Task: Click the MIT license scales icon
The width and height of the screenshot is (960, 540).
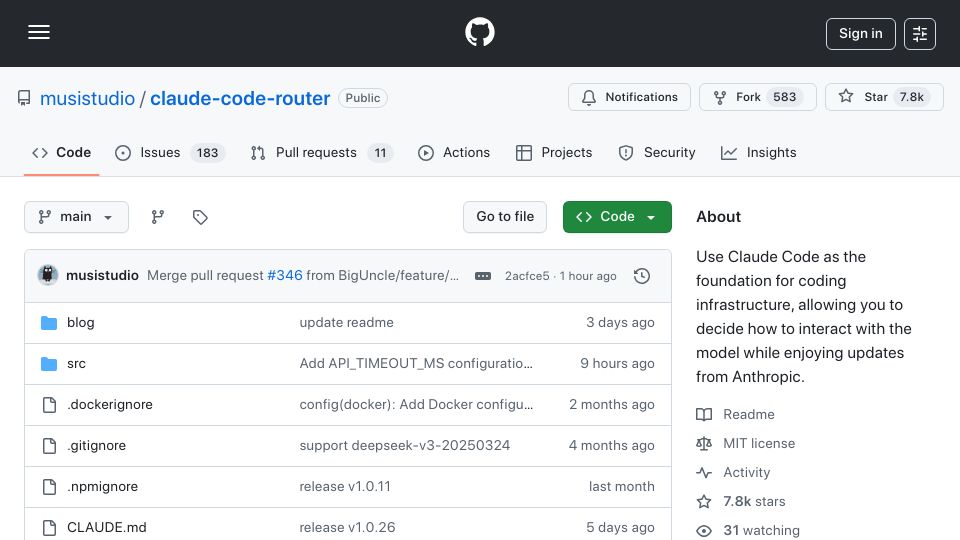Action: point(704,443)
